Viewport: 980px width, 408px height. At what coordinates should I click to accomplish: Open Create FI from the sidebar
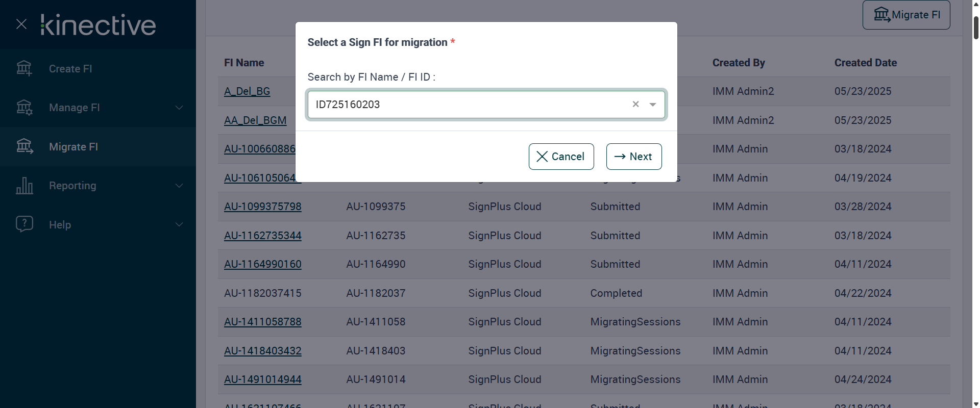click(70, 69)
